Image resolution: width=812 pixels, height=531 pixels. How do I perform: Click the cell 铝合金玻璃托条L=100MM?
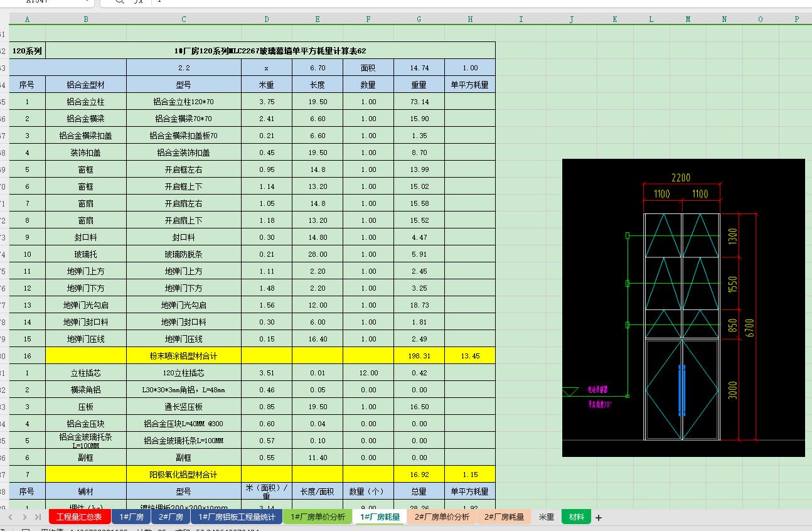coord(184,441)
